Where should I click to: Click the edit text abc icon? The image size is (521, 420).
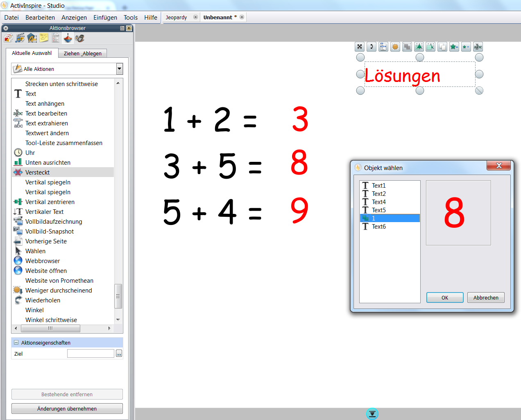point(478,47)
